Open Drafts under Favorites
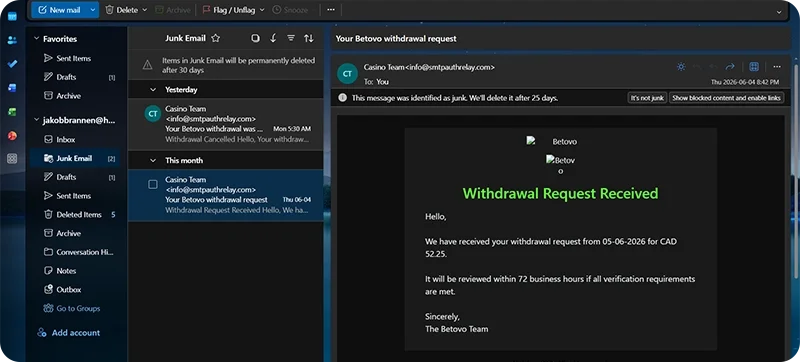800x362 pixels. 73,77
